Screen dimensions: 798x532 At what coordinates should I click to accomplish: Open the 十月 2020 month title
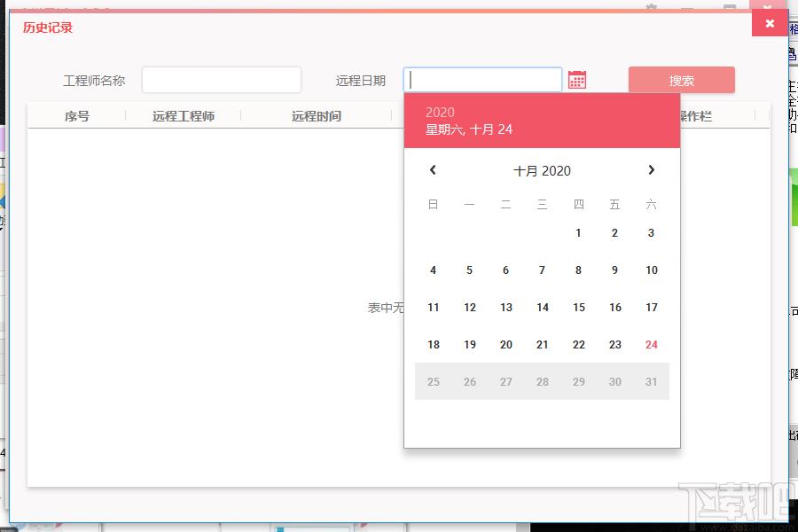click(542, 171)
